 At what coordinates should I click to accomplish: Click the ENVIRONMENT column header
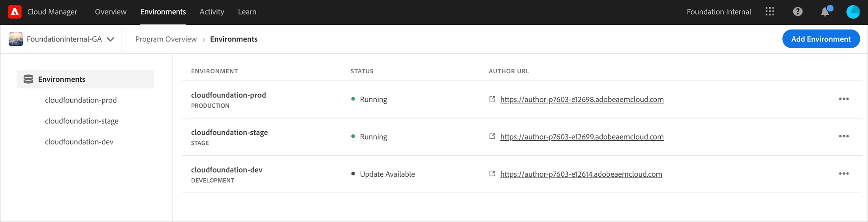[x=214, y=71]
